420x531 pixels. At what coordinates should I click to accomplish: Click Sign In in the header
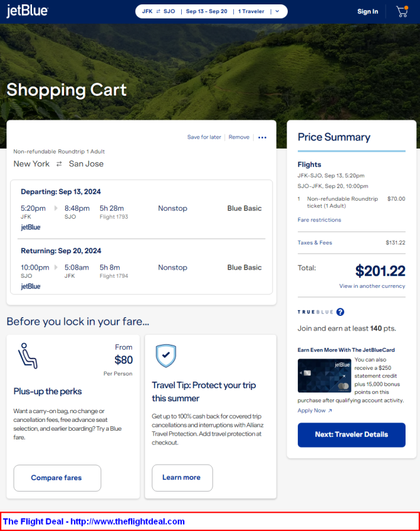[367, 11]
